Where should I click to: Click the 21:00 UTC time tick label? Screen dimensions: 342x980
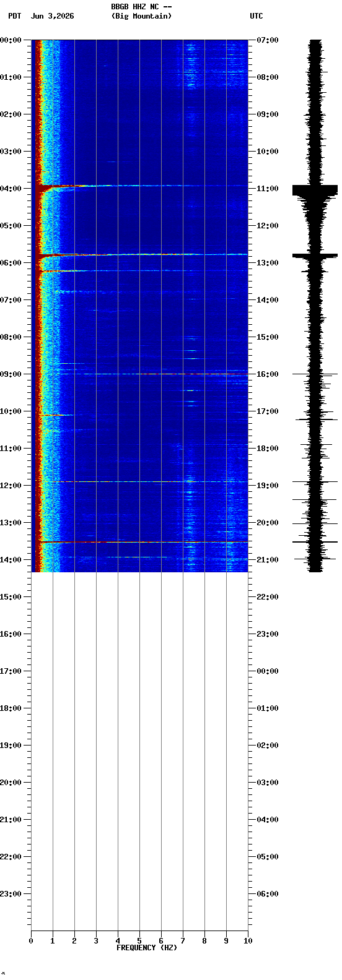(x=268, y=560)
